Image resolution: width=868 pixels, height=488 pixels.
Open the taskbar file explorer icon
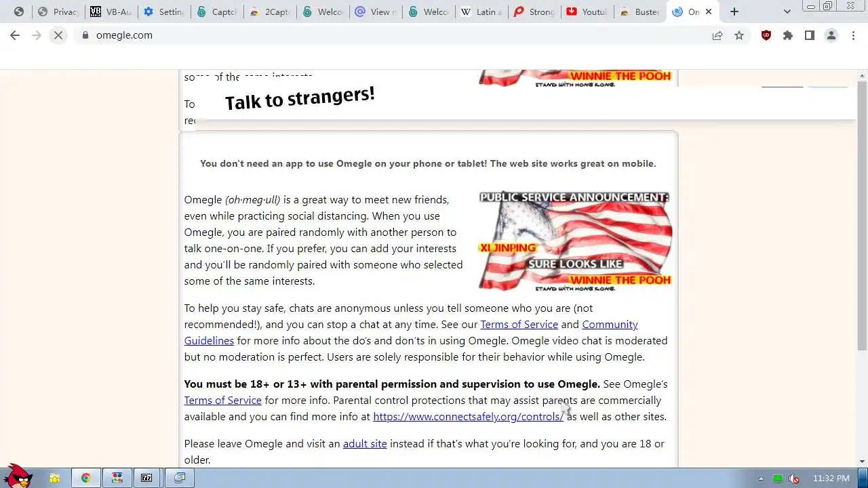55,478
